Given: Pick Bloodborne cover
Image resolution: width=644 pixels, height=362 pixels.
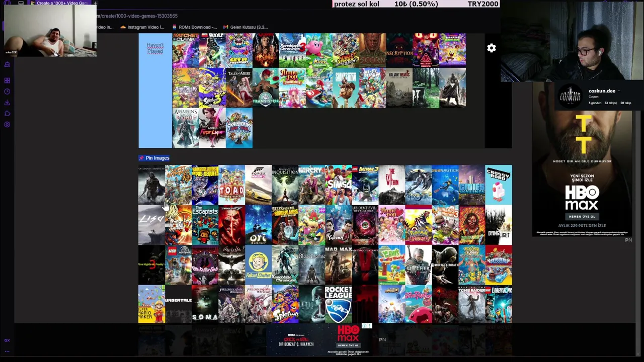Looking at the screenshot, I should pyautogui.click(x=311, y=265).
